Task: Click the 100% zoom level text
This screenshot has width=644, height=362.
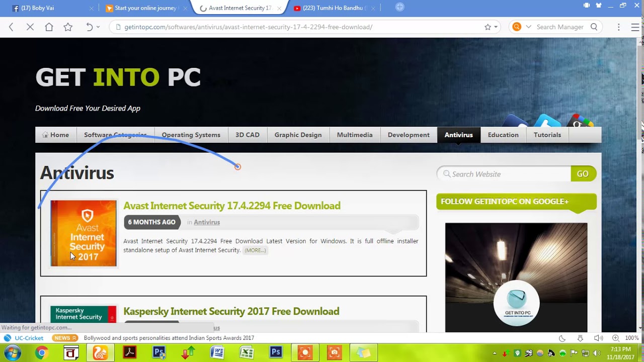Action: 632,338
